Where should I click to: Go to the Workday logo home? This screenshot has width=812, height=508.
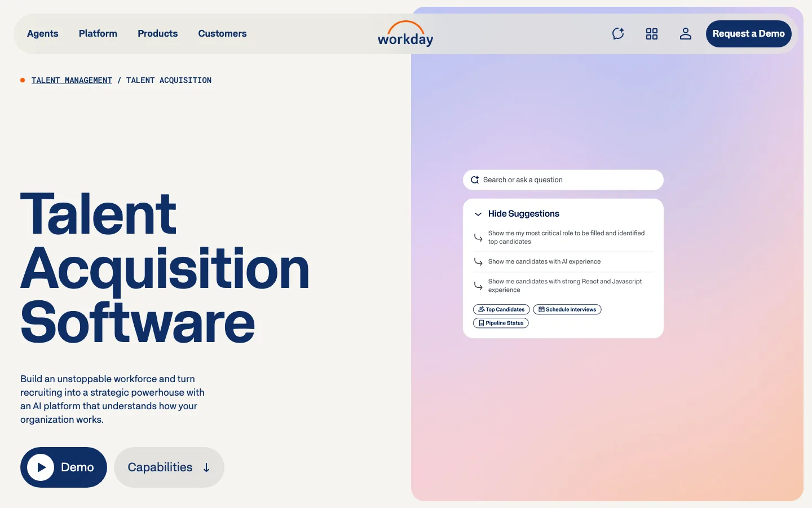point(405,34)
